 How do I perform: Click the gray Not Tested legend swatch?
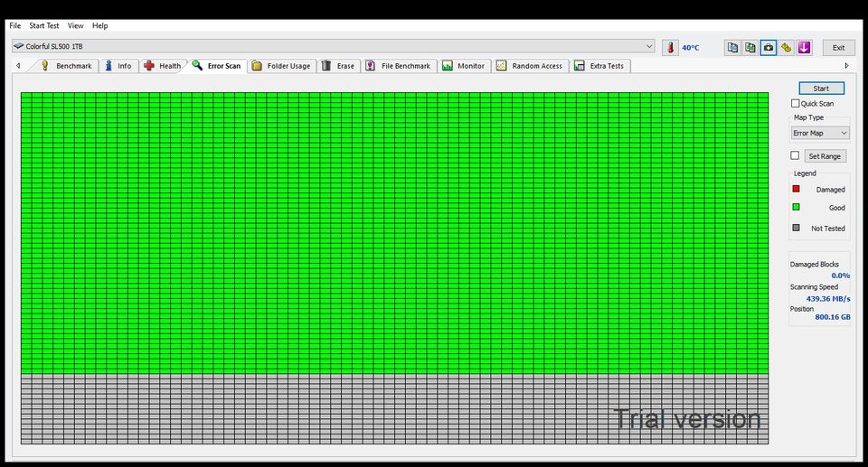[x=796, y=228]
